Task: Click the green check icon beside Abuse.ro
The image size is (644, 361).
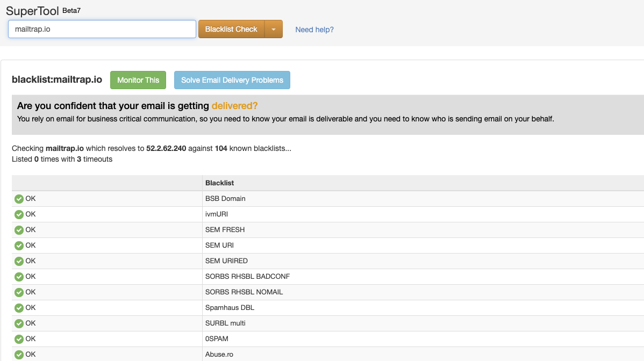Action: [19, 355]
